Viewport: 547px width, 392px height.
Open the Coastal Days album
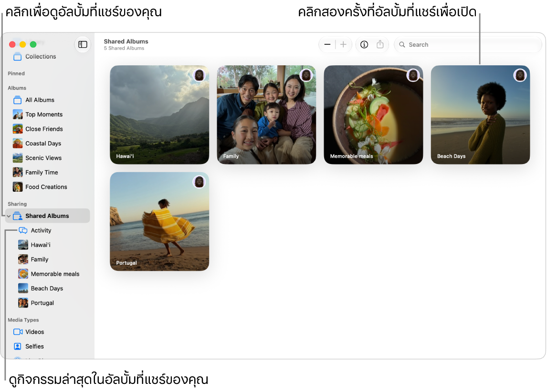(47, 144)
